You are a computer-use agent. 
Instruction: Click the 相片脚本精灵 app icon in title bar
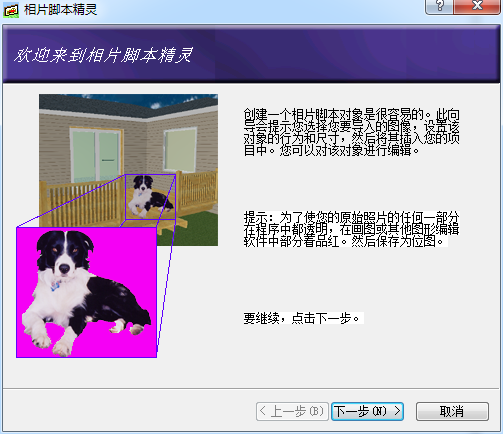tap(11, 10)
